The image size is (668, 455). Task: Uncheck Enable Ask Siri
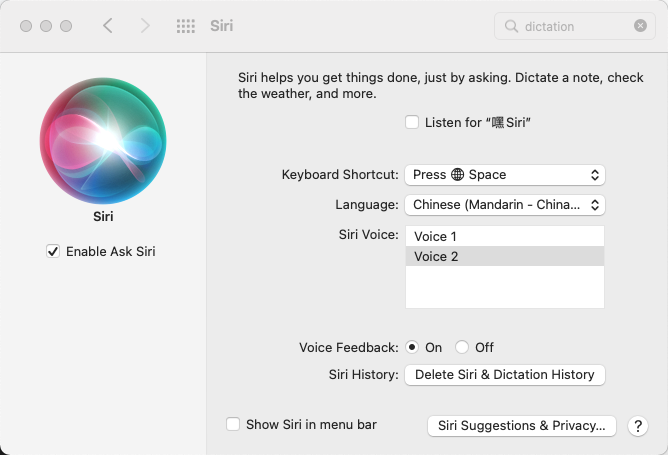pos(53,251)
